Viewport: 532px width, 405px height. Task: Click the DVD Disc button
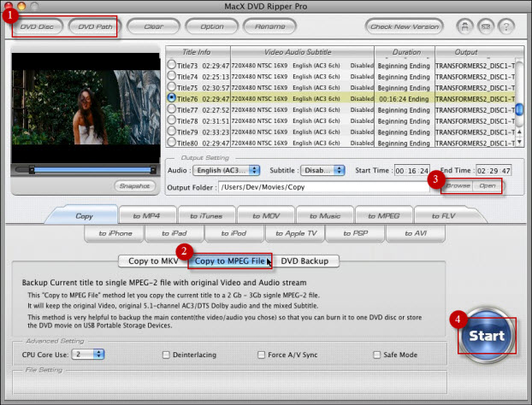(x=37, y=26)
